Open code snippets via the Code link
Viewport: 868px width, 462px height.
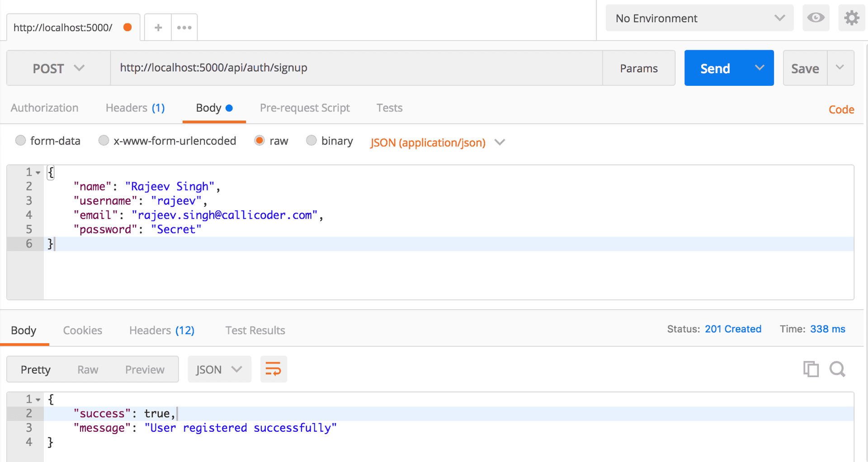click(x=841, y=109)
